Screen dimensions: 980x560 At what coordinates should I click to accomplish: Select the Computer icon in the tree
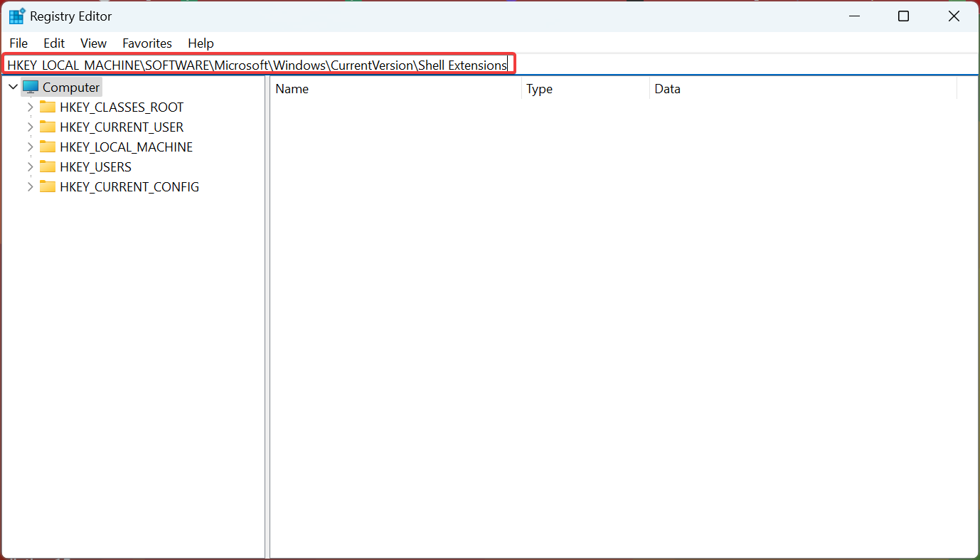[31, 88]
